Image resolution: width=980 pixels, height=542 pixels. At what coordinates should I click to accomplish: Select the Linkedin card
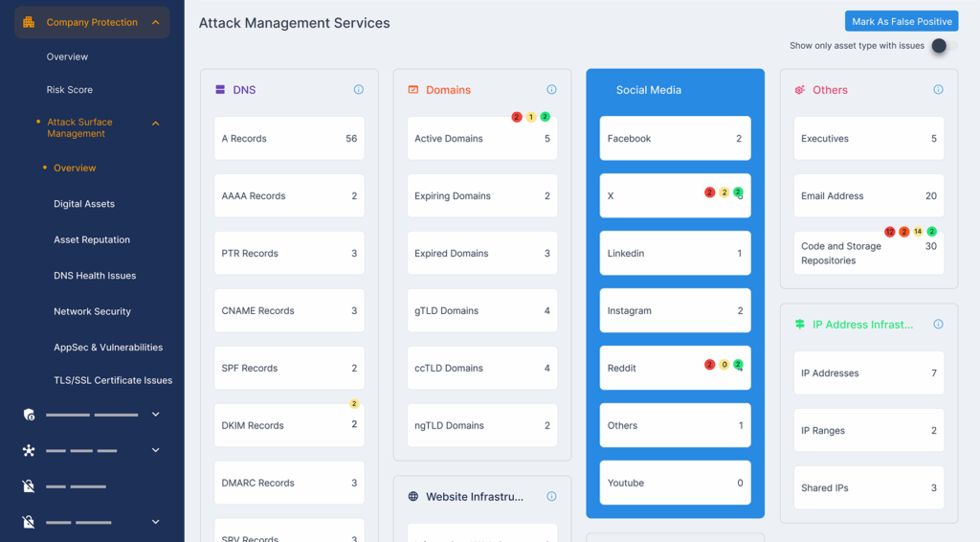coord(675,253)
